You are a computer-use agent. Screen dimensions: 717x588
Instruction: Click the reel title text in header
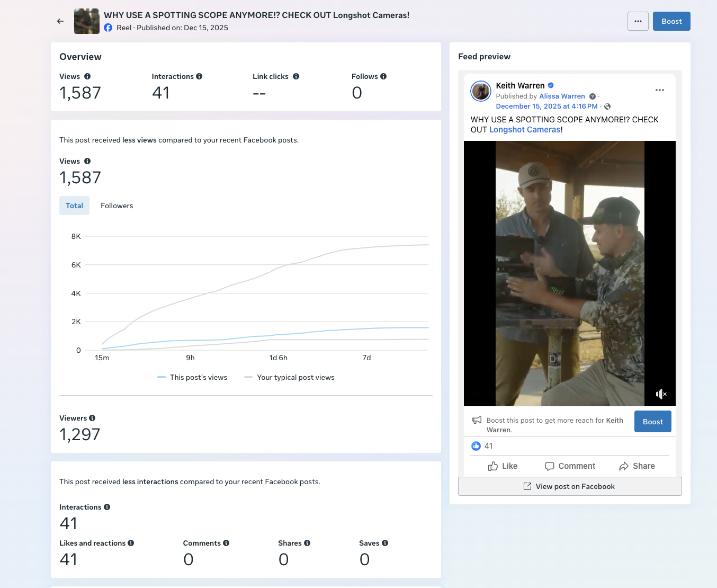coord(256,15)
